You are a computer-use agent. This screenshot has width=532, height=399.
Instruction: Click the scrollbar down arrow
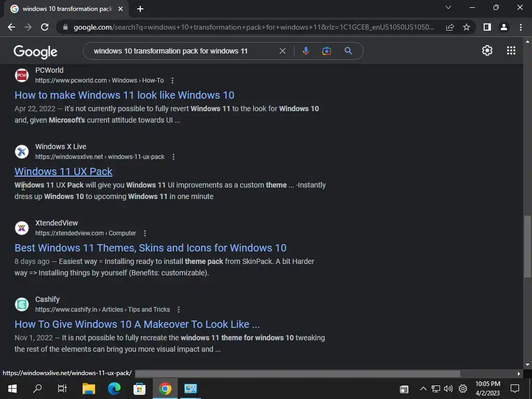527,365
